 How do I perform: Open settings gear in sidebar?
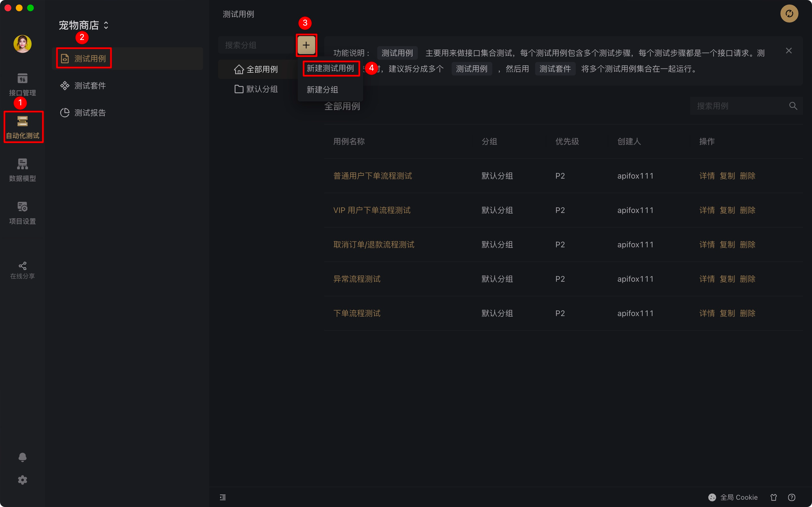point(22,480)
